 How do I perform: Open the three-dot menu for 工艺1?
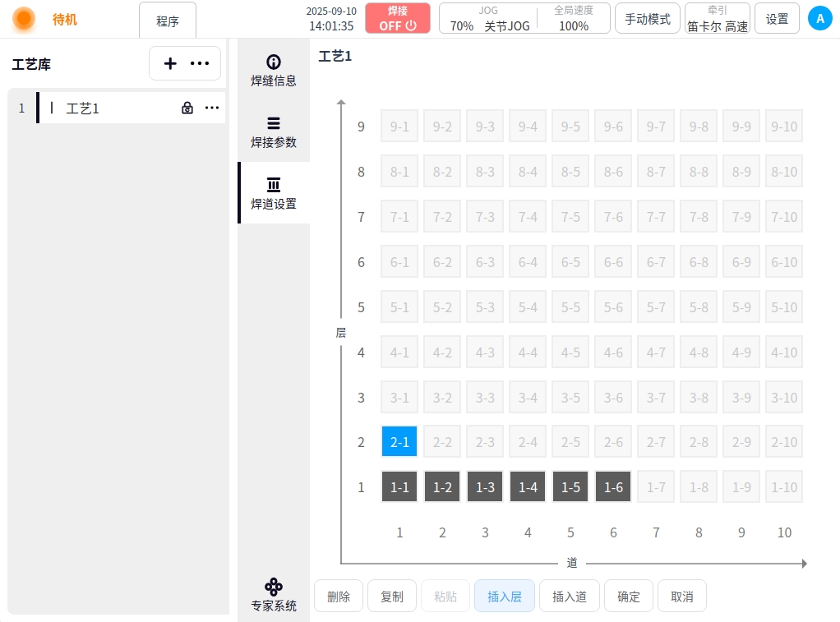[212, 108]
